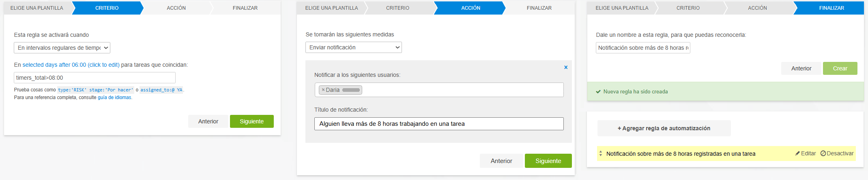Close the notification action panel
This screenshot has width=868, height=180.
pyautogui.click(x=565, y=68)
